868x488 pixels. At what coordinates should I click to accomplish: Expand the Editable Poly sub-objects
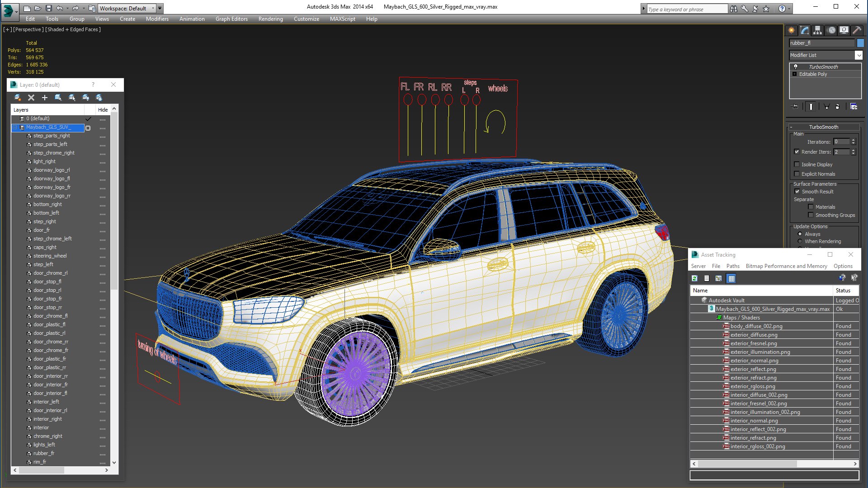[794, 74]
